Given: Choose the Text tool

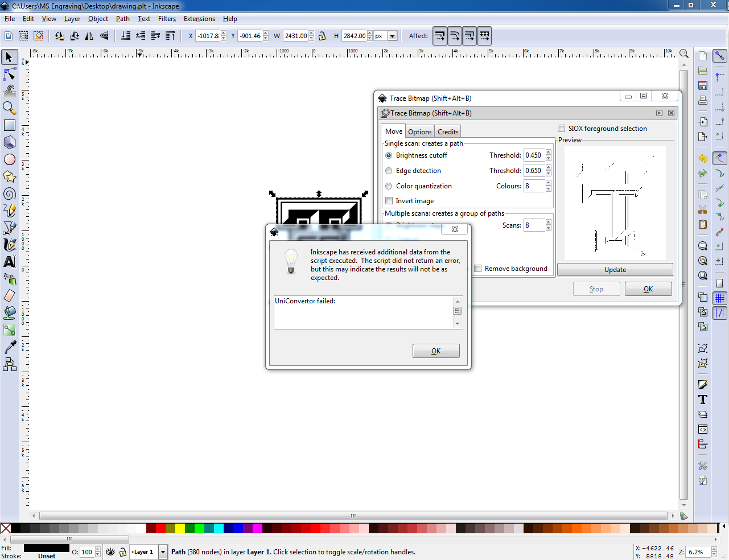Looking at the screenshot, I should point(9,262).
